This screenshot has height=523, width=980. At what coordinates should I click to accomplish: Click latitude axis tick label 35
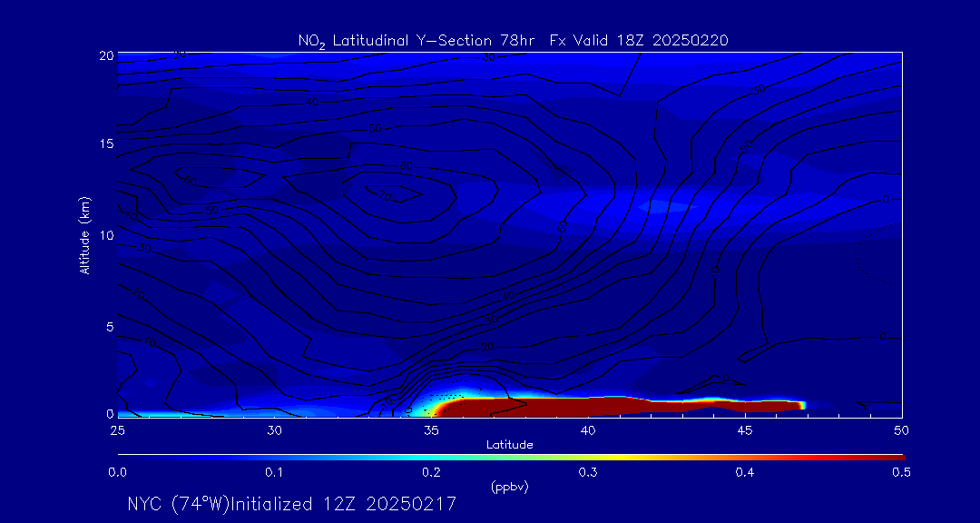click(431, 430)
